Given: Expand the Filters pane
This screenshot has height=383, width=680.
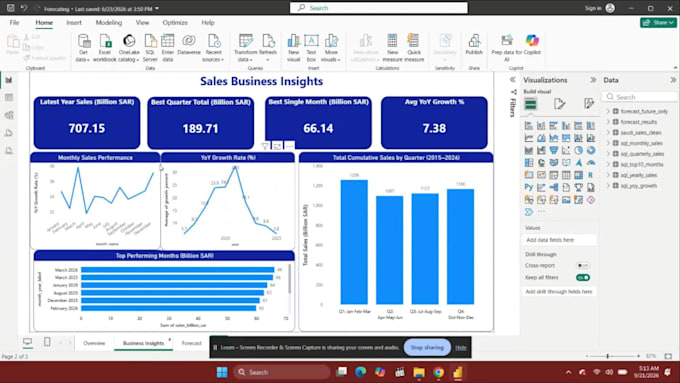Looking at the screenshot, I should (513, 80).
